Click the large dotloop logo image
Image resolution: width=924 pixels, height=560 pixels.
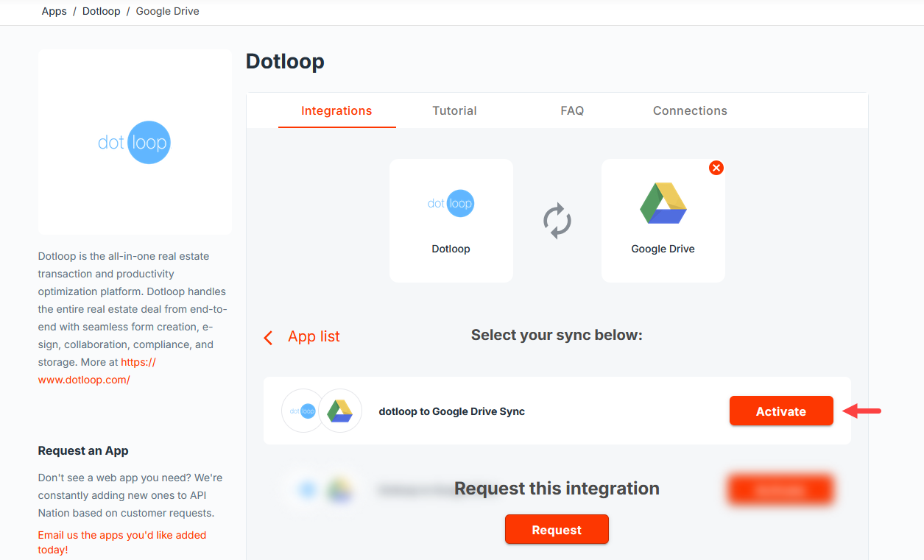coord(135,142)
